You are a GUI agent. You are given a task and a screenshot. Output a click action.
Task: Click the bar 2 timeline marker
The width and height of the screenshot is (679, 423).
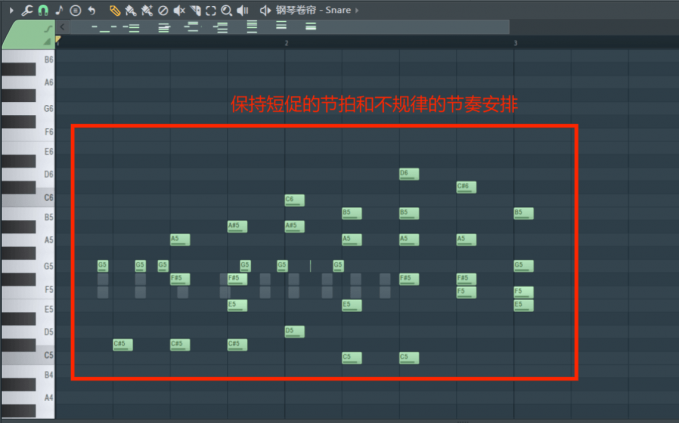(286, 43)
